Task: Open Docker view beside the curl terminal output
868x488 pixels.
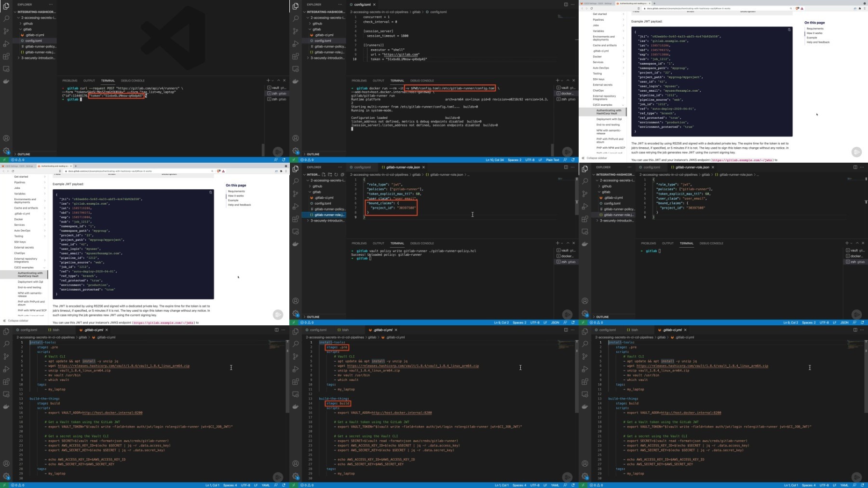Action: pos(6,81)
